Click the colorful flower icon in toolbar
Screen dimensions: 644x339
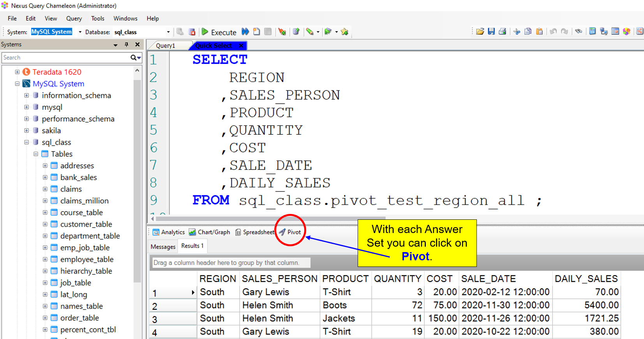pos(626,32)
